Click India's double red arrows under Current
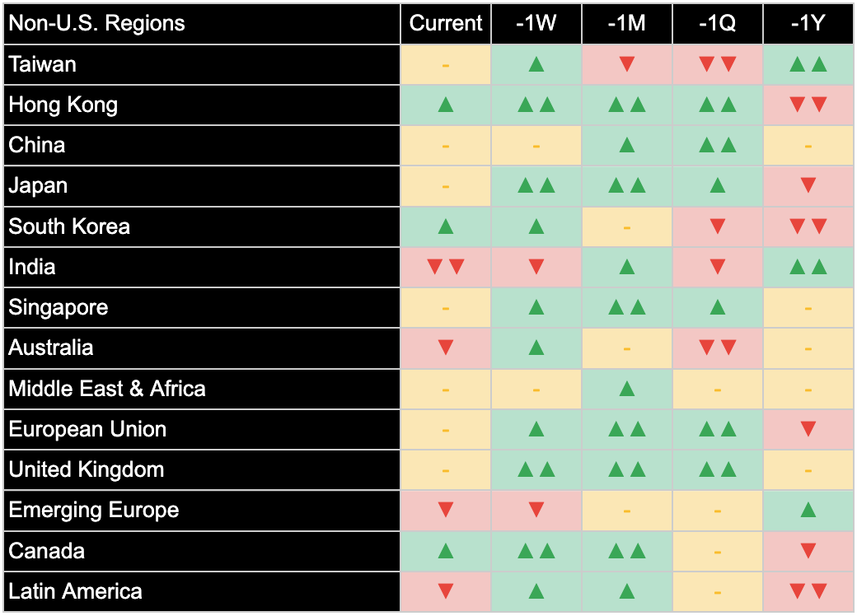 [x=446, y=267]
